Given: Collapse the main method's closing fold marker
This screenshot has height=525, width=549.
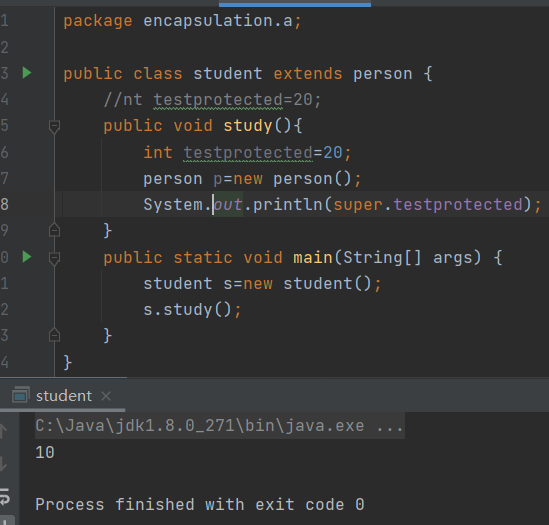Looking at the screenshot, I should point(54,335).
